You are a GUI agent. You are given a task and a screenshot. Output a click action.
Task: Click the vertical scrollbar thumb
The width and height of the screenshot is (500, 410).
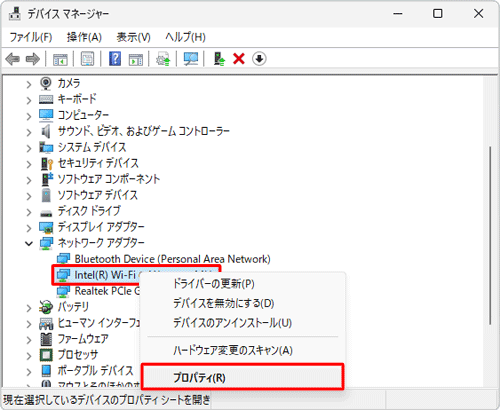[x=490, y=235]
